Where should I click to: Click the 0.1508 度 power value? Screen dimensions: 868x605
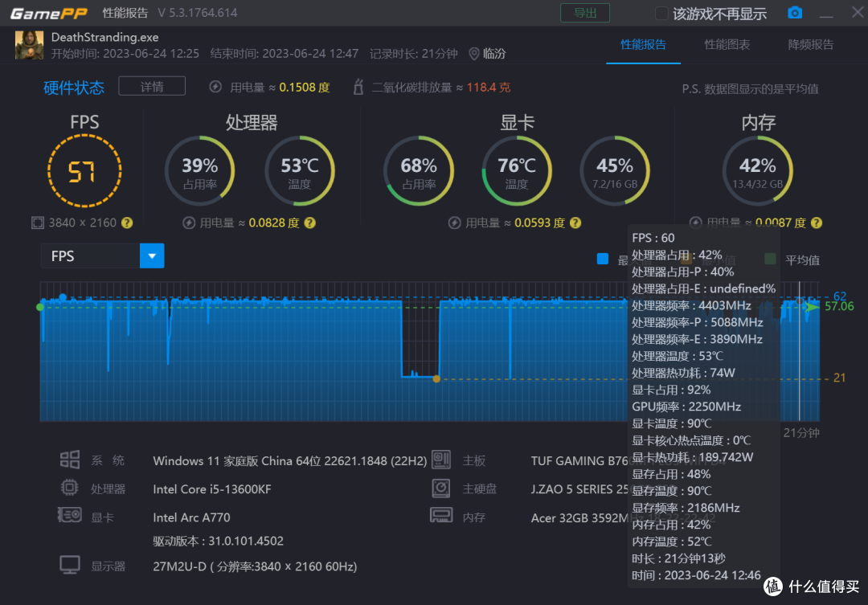[305, 88]
